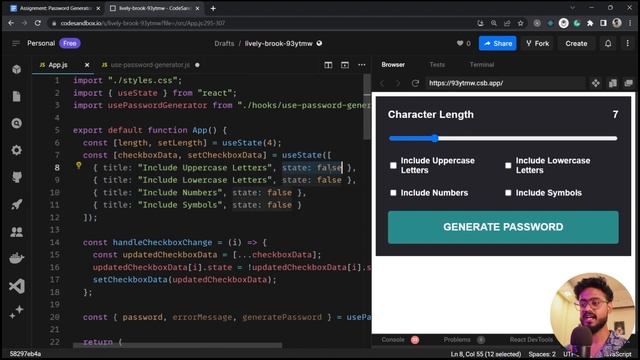Open the Personal workspace selector
Screen dimensions: 640x360
coord(41,43)
